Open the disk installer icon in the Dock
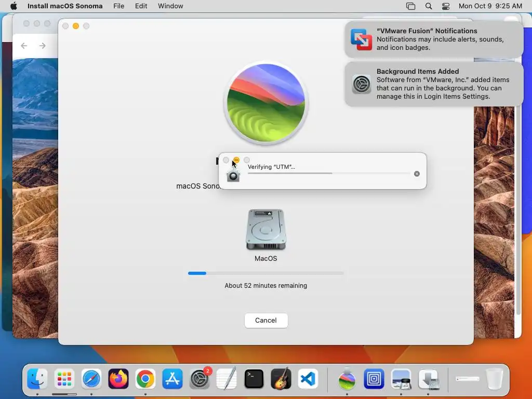 coord(428,379)
